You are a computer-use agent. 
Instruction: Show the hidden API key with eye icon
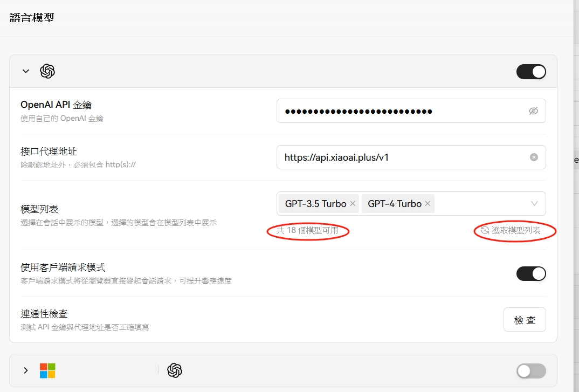pos(534,111)
